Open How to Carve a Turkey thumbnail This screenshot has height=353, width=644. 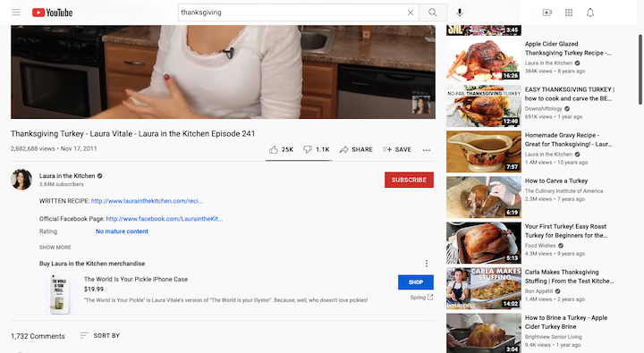[484, 197]
